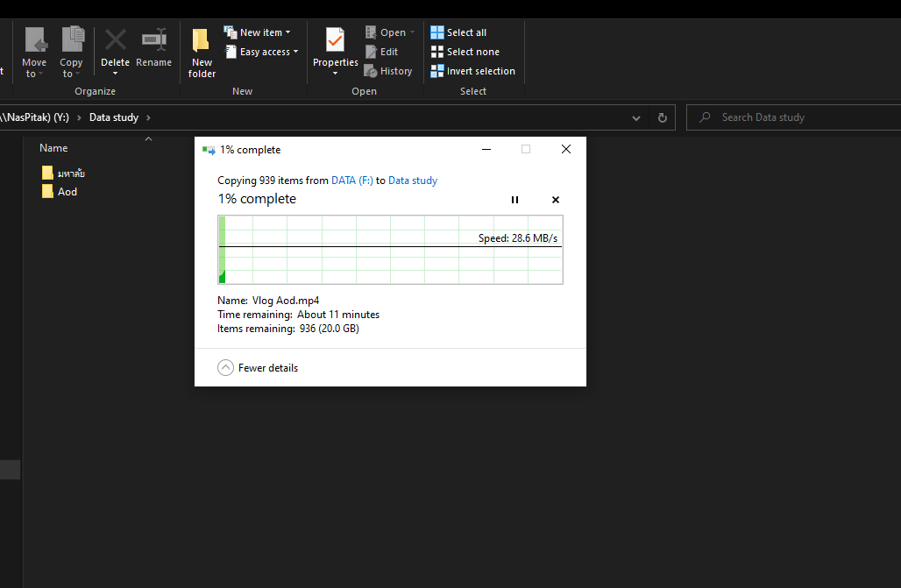Image resolution: width=901 pixels, height=588 pixels.
Task: Expand chevron after Data study breadcrumb
Action: tap(148, 117)
